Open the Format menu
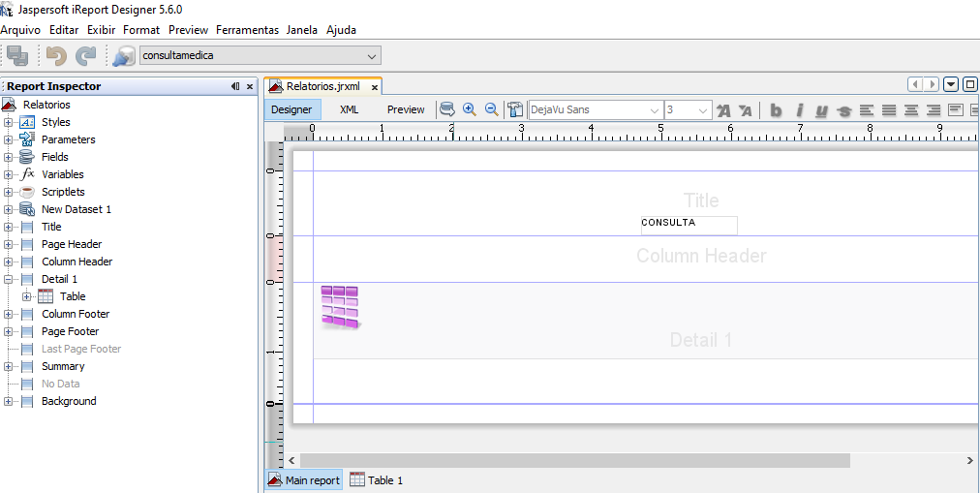Viewport: 980px width, 493px height. (141, 30)
